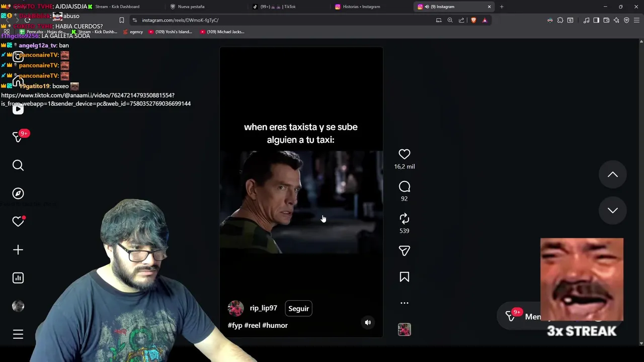Open the reel's comments (92)
Viewport: 644px width, 362px height.
404,187
